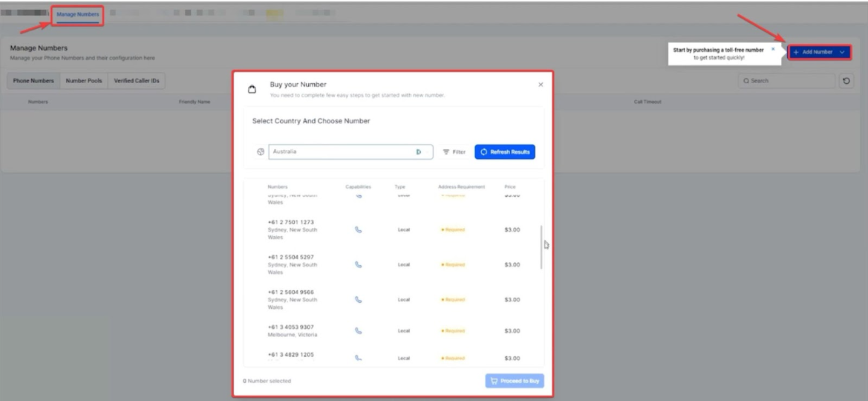Click the shopping bag icon in dialog header
This screenshot has width=868, height=401.
coord(252,89)
